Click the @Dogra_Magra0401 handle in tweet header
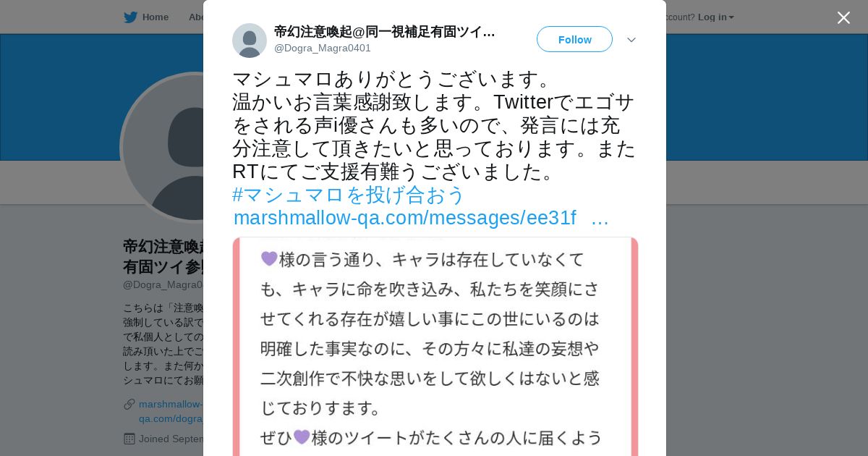 tap(323, 48)
